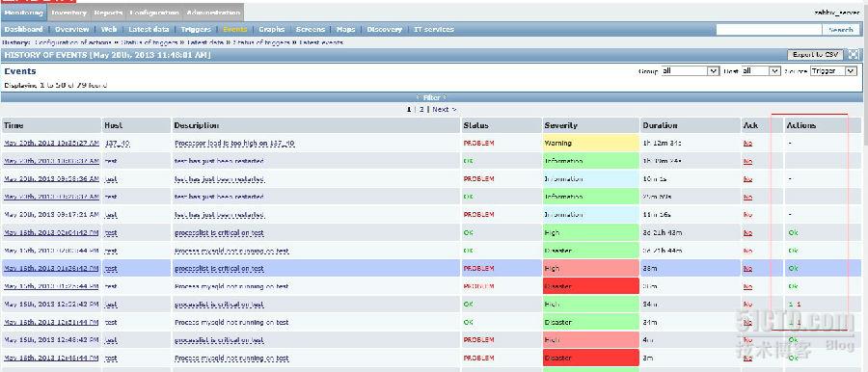868x372 pixels.
Task: Go to Web submenu
Action: (109, 29)
